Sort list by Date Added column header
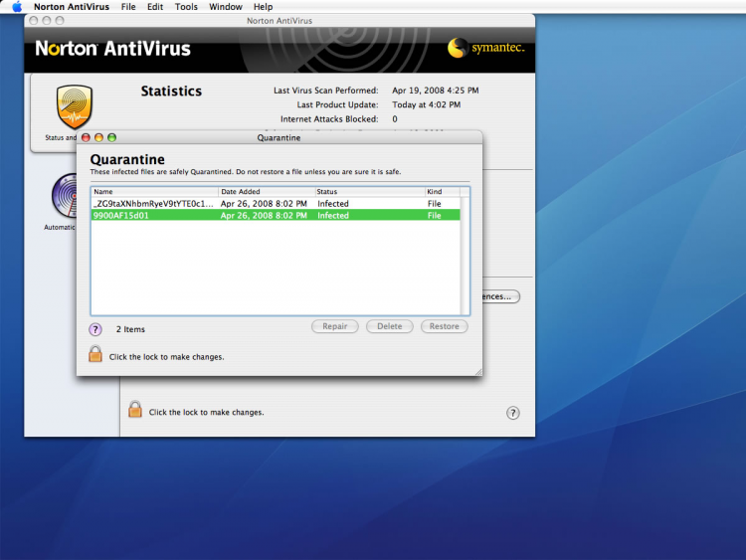746x560 pixels. point(267,192)
